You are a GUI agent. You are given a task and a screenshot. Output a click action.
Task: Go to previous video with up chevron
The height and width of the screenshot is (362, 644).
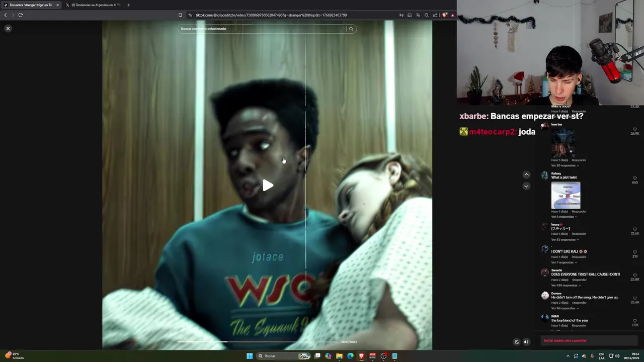[526, 175]
